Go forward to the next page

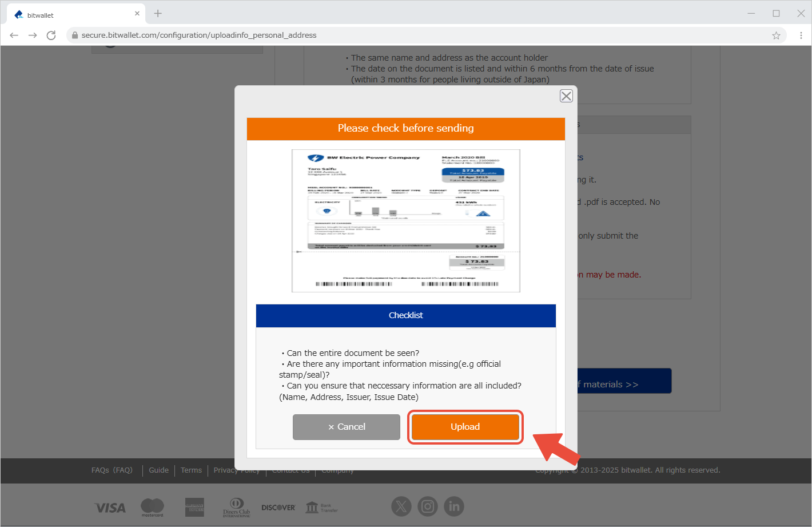[33, 35]
